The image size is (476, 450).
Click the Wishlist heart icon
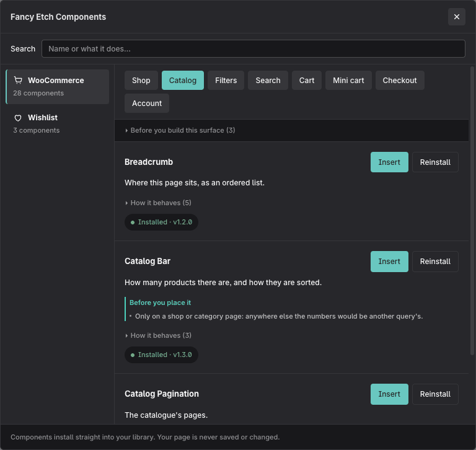18,118
